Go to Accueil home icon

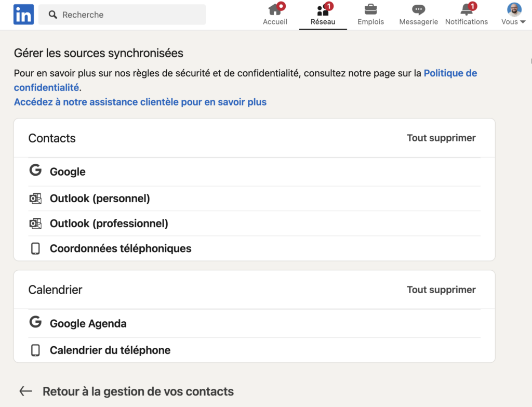275,10
